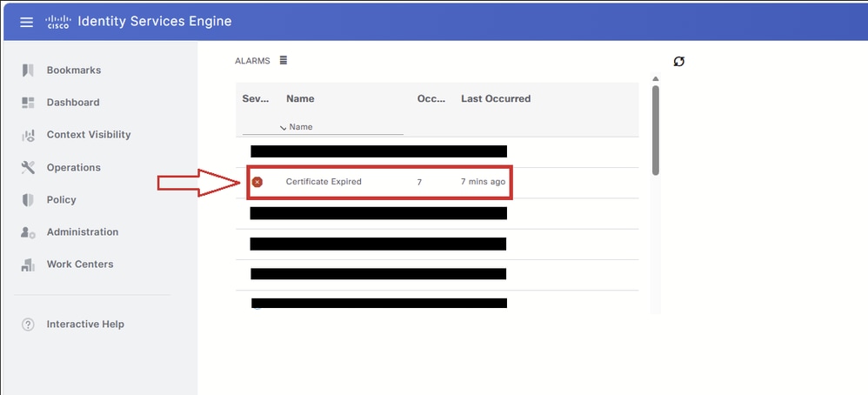Open the Certificate Expired alarm
Image resolution: width=868 pixels, height=395 pixels.
pos(324,182)
